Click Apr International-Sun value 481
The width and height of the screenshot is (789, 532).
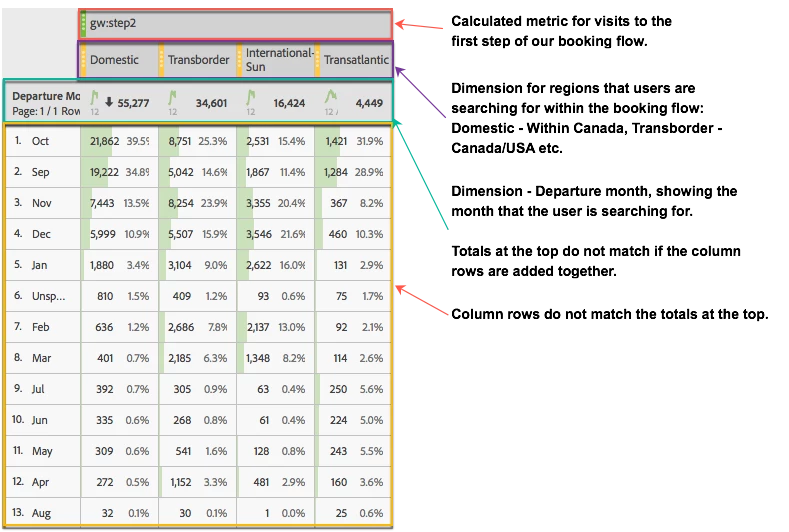(261, 482)
